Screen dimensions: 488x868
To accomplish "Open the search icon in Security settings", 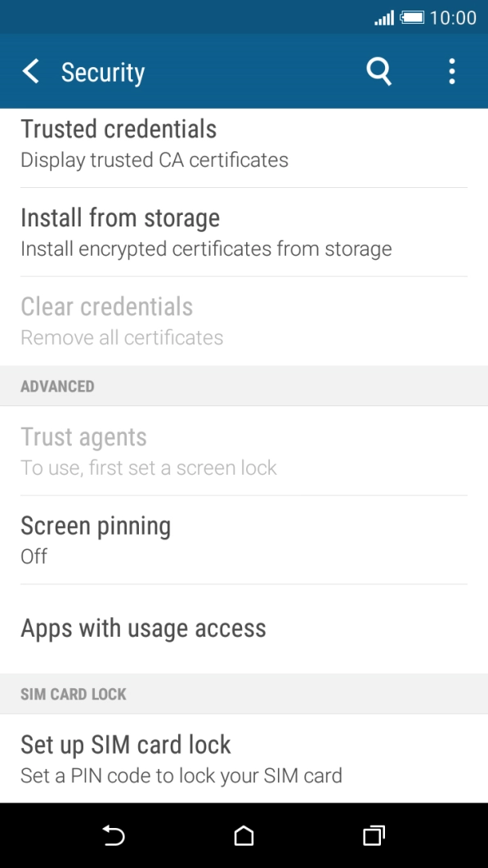I will pos(378,71).
